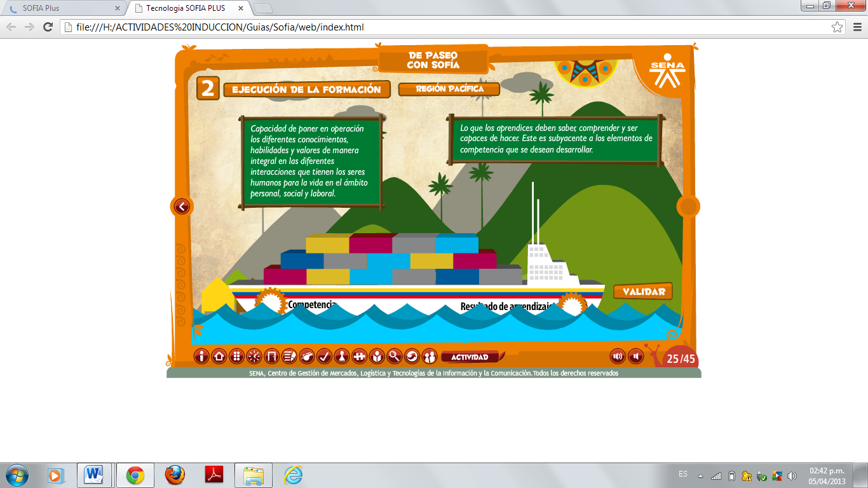Click the AVG antivirus tray icon

pyautogui.click(x=776, y=475)
